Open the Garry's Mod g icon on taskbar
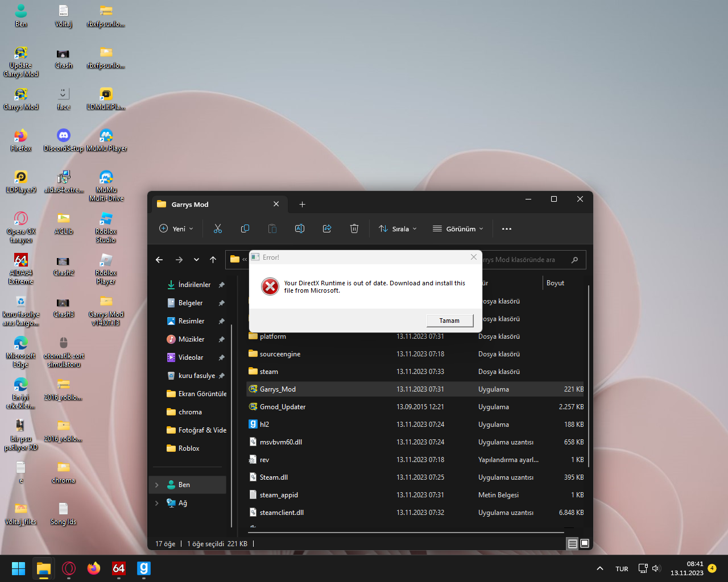Viewport: 728px width, 582px height. tap(144, 568)
